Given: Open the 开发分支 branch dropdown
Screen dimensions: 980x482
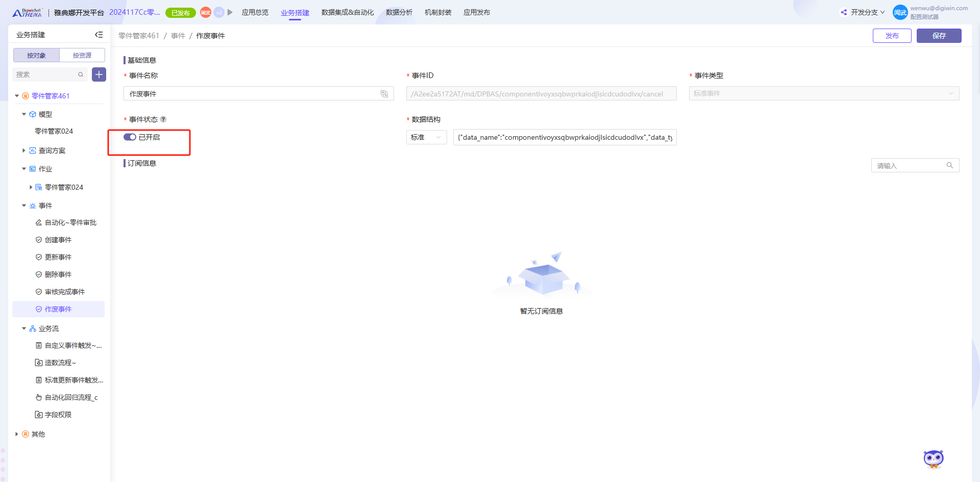Looking at the screenshot, I should [x=868, y=12].
